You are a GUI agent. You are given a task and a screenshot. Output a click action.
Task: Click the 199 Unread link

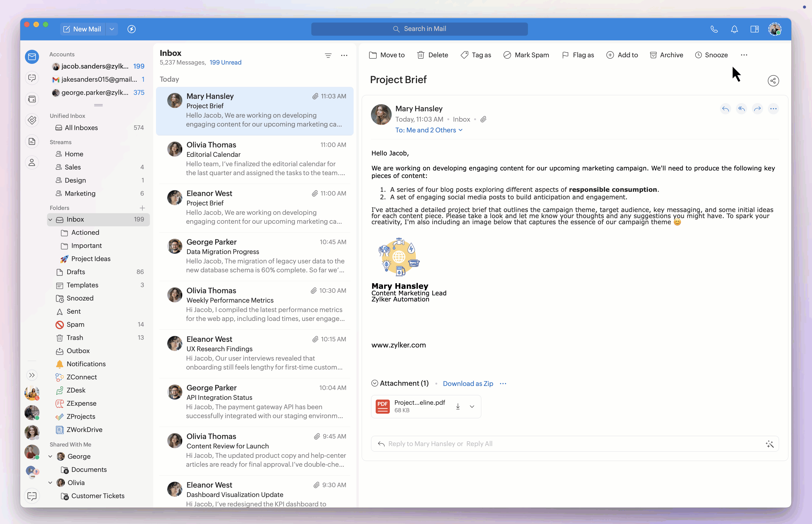(225, 62)
